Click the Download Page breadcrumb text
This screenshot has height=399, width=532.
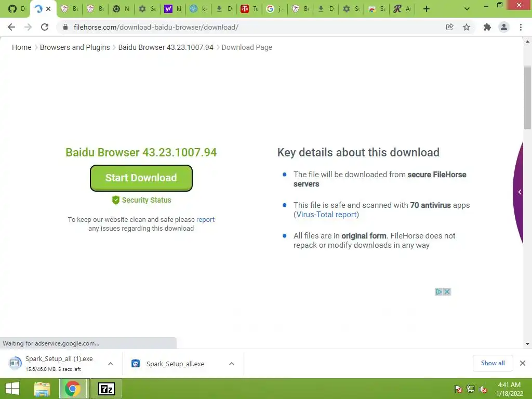[247, 47]
